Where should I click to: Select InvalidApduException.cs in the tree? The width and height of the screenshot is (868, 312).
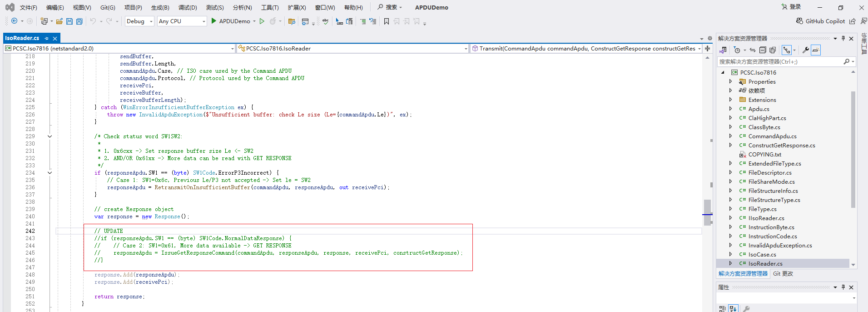[780, 245]
